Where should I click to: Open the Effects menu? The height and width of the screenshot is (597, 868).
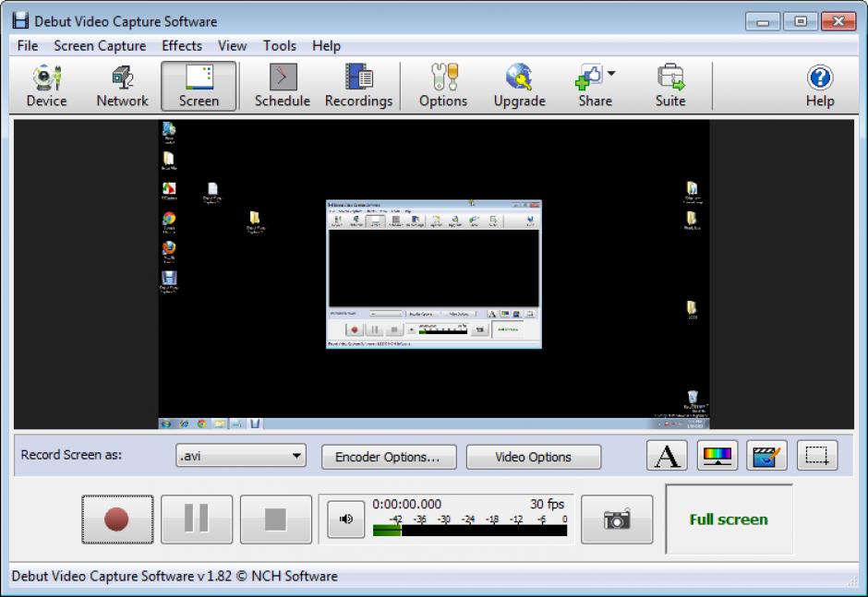pos(181,45)
